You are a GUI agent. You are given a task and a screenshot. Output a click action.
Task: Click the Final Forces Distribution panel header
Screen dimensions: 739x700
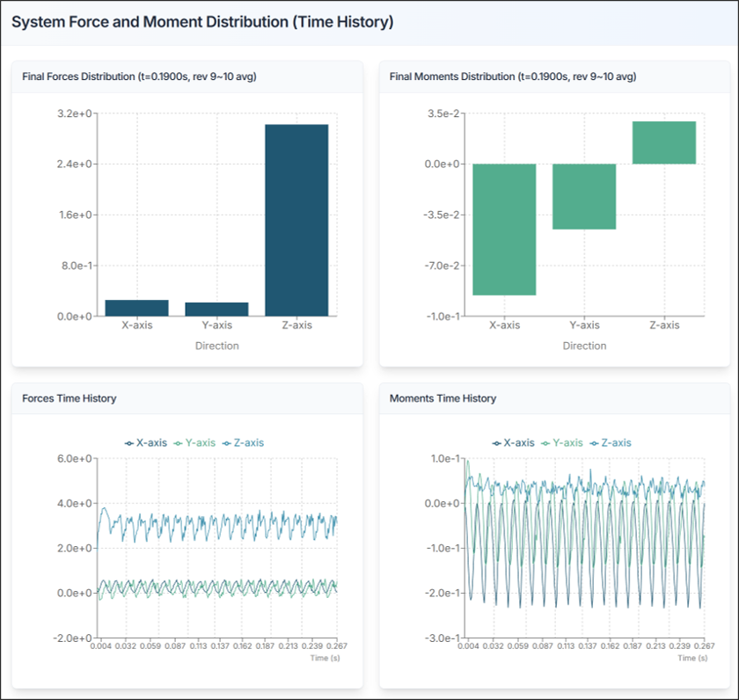pos(139,77)
